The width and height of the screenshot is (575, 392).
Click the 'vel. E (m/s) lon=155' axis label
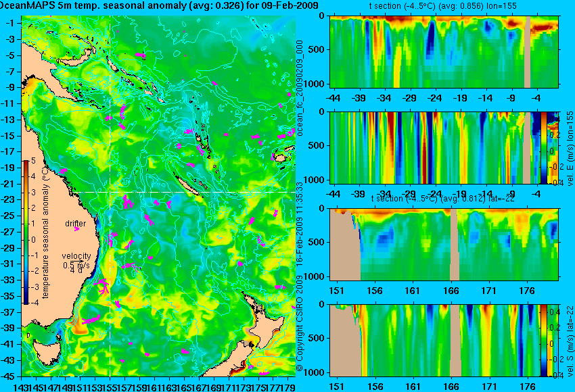570,149
